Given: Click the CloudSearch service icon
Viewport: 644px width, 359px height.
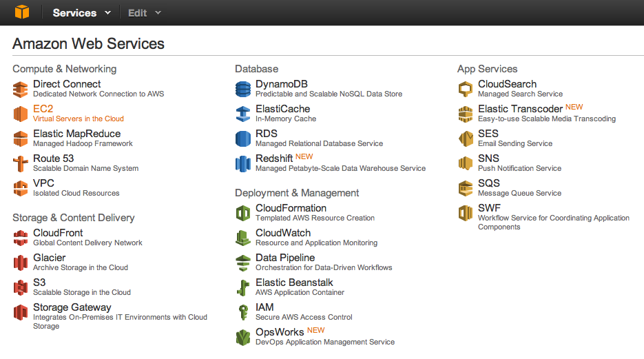Looking at the screenshot, I should [x=466, y=89].
